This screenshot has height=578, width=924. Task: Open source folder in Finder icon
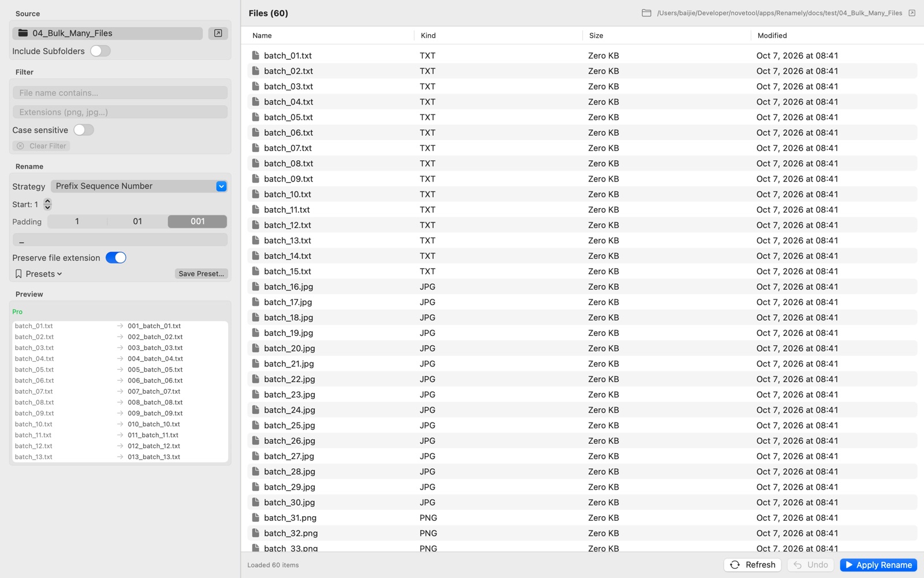218,33
